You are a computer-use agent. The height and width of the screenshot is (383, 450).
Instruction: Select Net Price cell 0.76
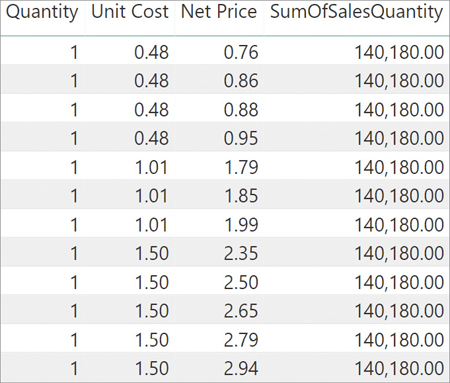(x=241, y=53)
